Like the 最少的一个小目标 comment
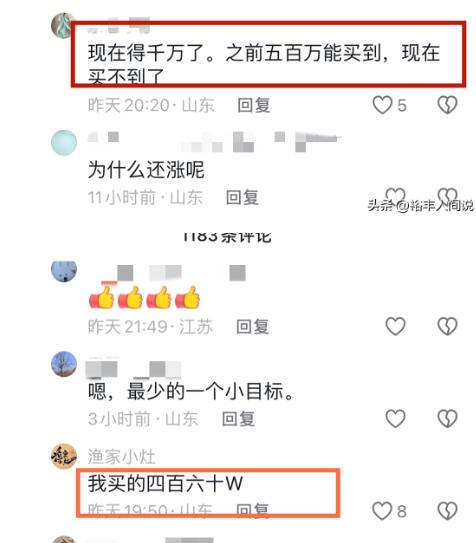Screen dimensions: 476x543 pyautogui.click(x=395, y=418)
